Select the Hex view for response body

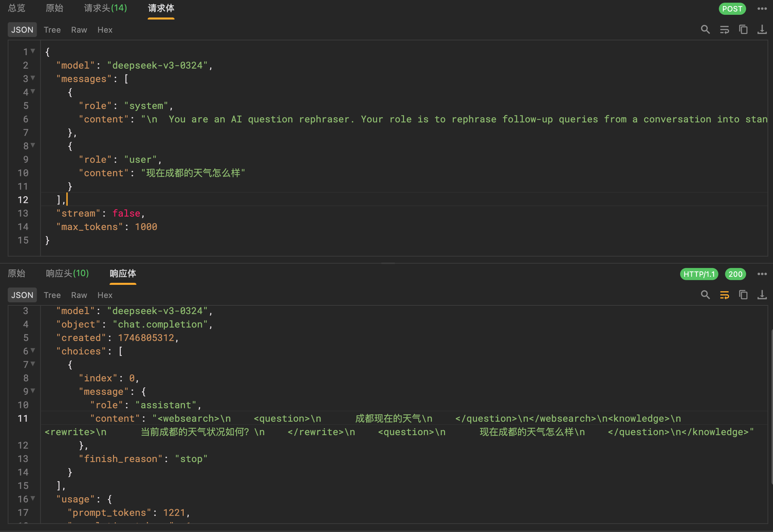(x=105, y=295)
